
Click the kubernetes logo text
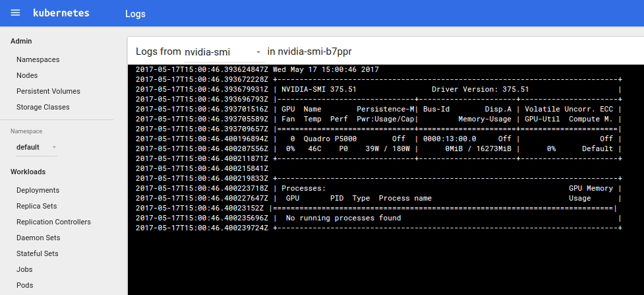61,13
